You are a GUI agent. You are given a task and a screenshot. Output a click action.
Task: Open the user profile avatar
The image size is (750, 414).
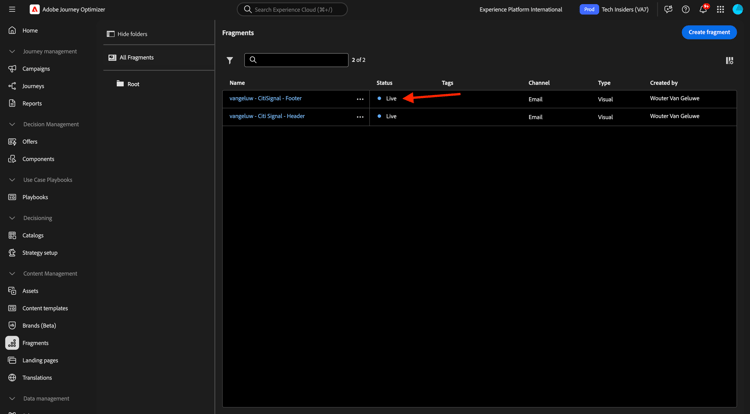(738, 9)
